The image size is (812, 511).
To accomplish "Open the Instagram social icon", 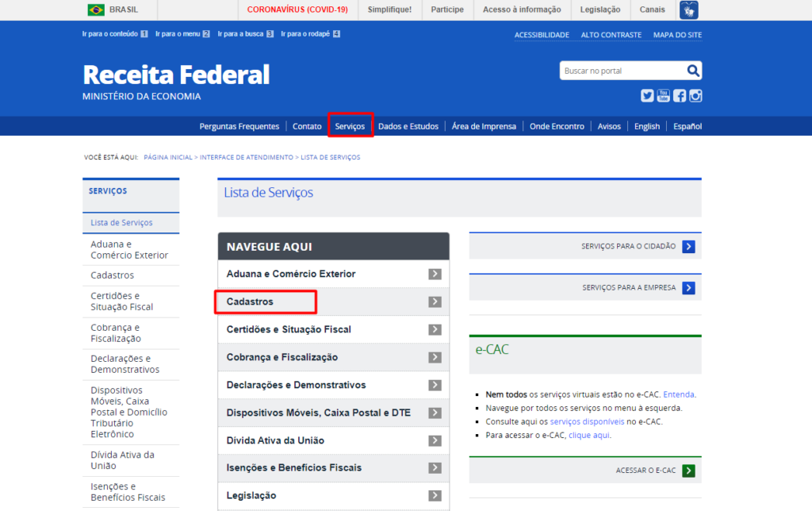I will (695, 96).
